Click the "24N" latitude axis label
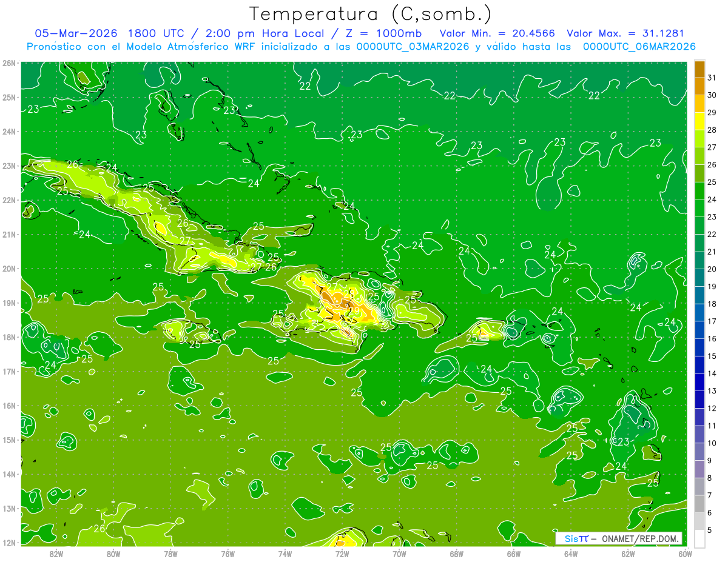Viewport: 728px width, 562px height. [x=9, y=132]
